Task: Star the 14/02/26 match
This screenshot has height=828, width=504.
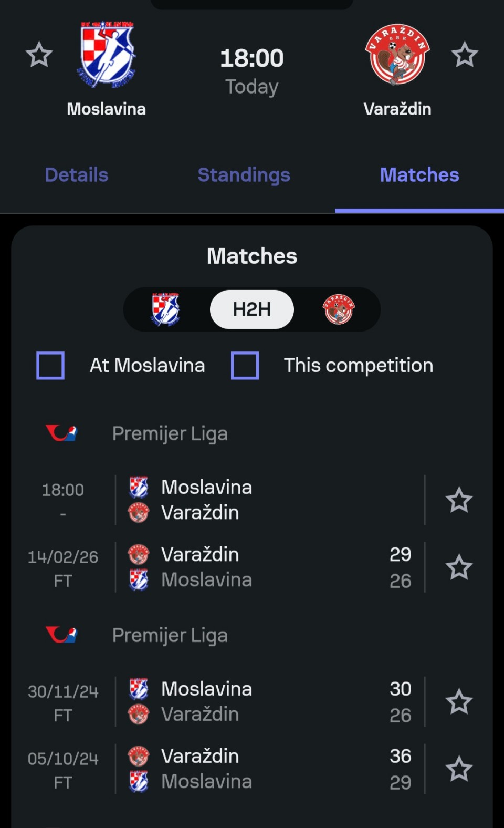Action: pos(459,567)
